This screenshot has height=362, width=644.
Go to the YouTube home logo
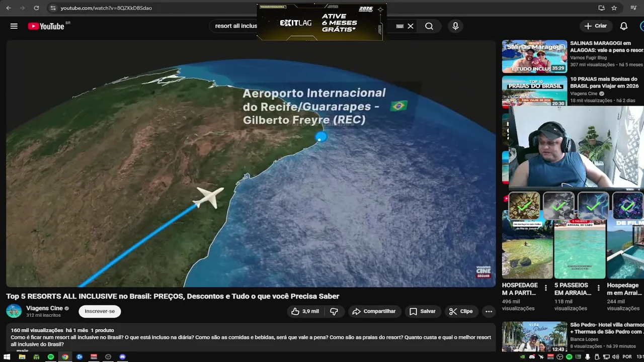pyautogui.click(x=46, y=26)
